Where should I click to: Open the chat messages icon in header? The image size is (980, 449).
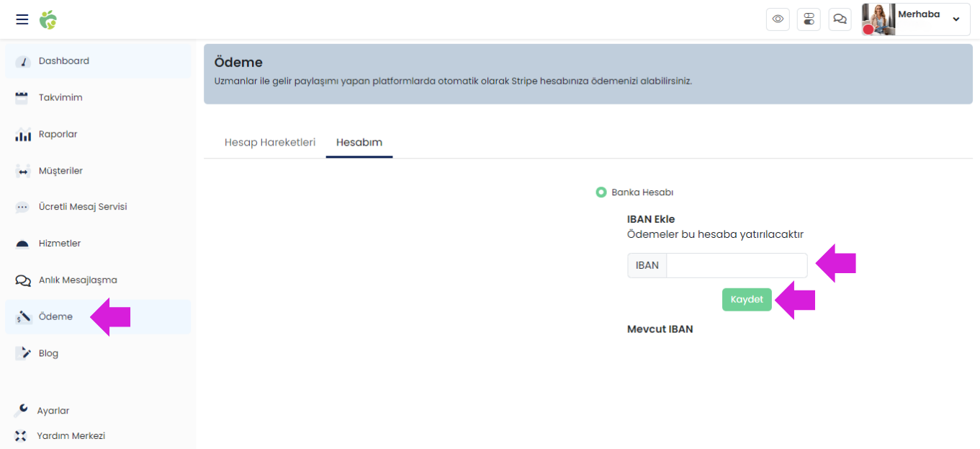[x=840, y=19]
